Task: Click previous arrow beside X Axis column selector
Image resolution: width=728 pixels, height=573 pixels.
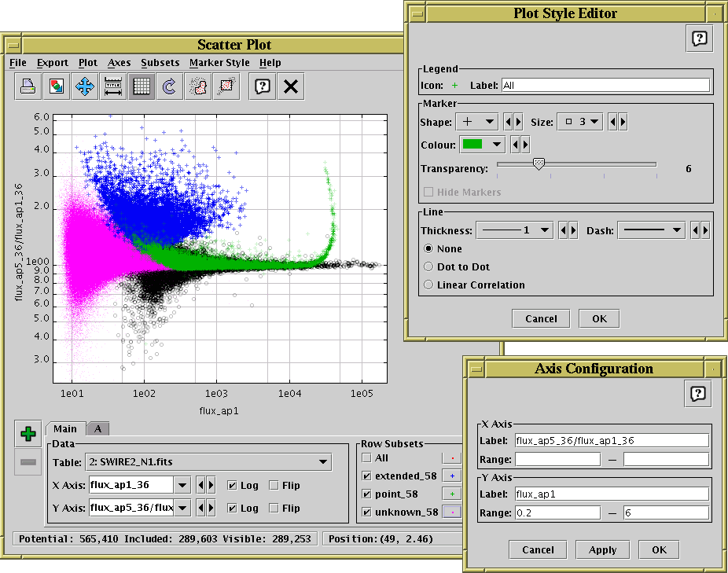Action: [200, 485]
